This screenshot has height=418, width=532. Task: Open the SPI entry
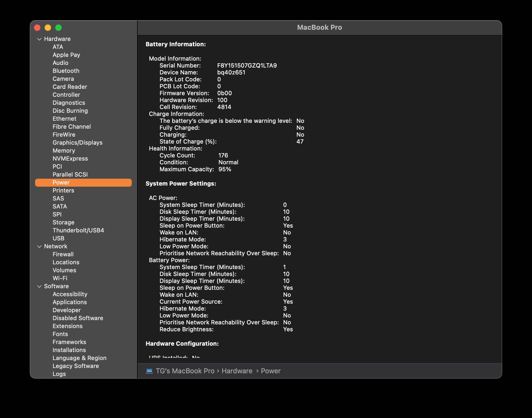click(57, 214)
